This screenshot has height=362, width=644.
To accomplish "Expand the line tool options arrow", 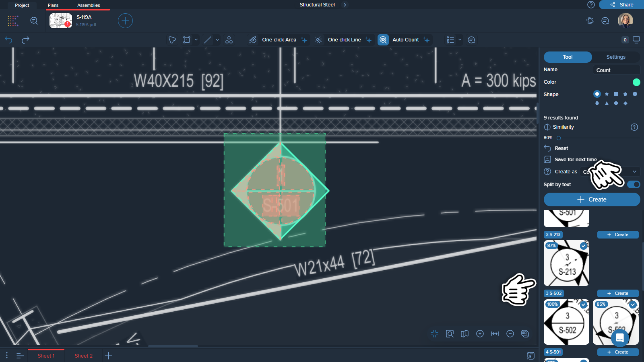I will coord(217,40).
